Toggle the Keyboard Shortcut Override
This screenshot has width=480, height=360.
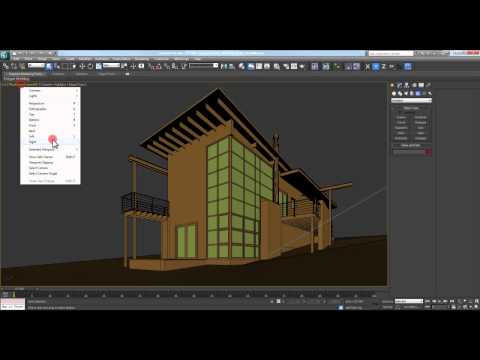click(141, 67)
